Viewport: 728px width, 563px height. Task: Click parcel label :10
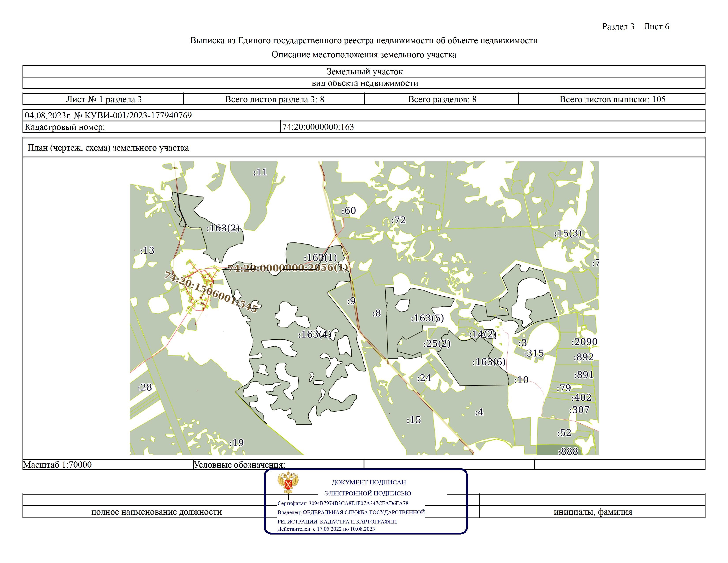coord(521,380)
